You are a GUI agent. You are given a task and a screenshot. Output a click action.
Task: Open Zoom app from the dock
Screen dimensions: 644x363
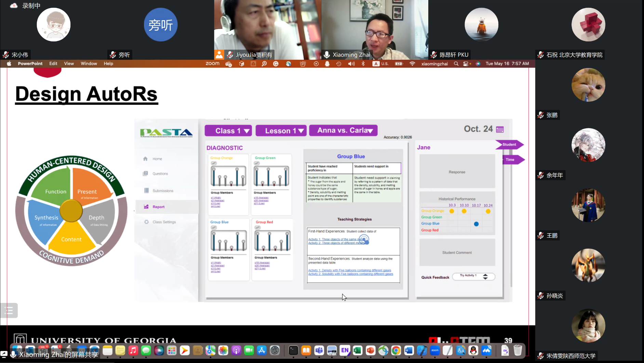point(435,350)
